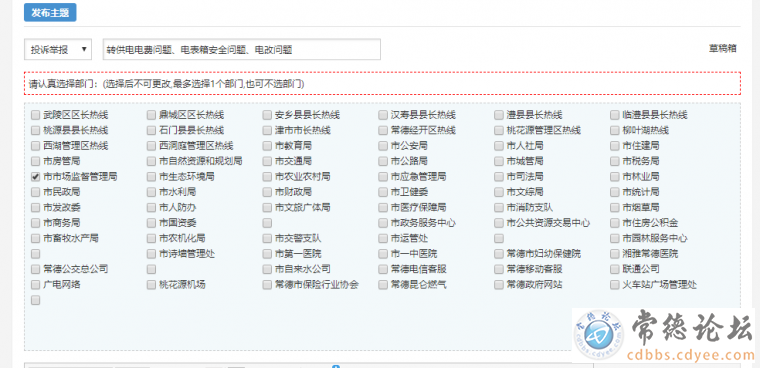Click the 发布主题 button

50,13
